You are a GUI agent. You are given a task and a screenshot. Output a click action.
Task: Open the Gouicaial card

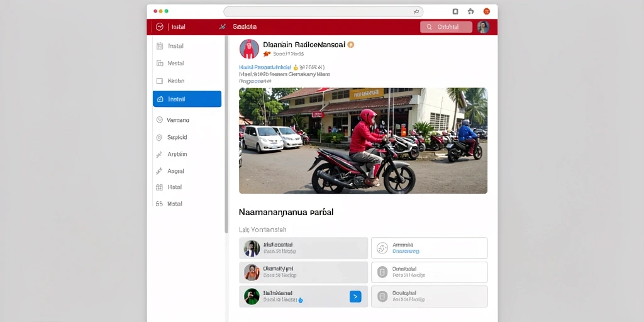[x=429, y=297]
